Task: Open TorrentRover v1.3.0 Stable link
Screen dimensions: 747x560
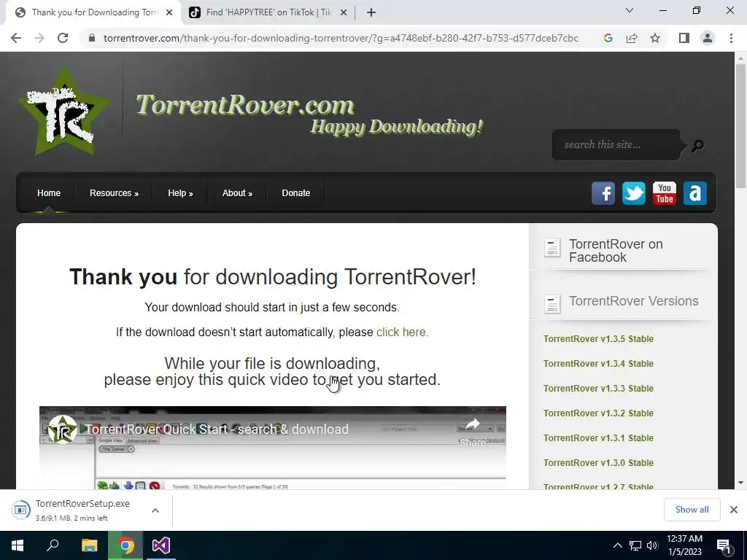Action: [x=598, y=463]
